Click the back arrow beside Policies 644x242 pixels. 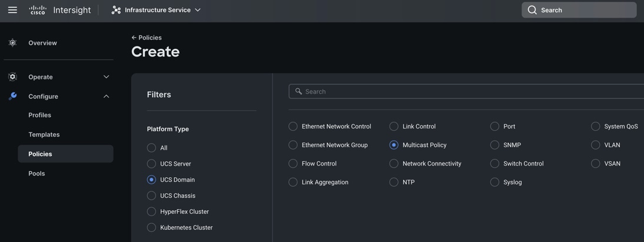134,38
